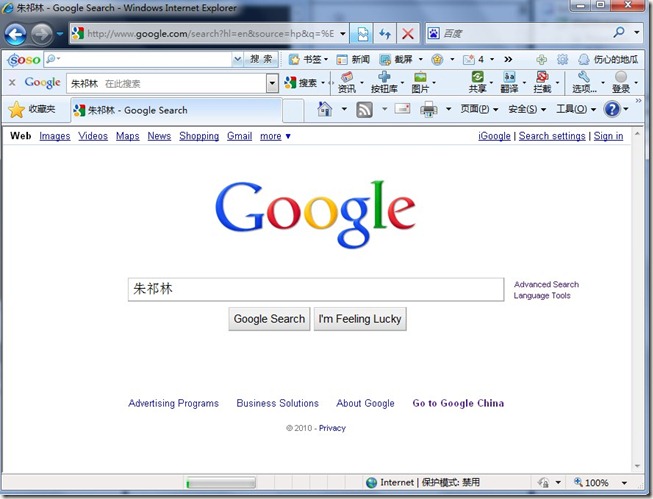Open the 书签 bookmarks toolbar button

click(308, 60)
